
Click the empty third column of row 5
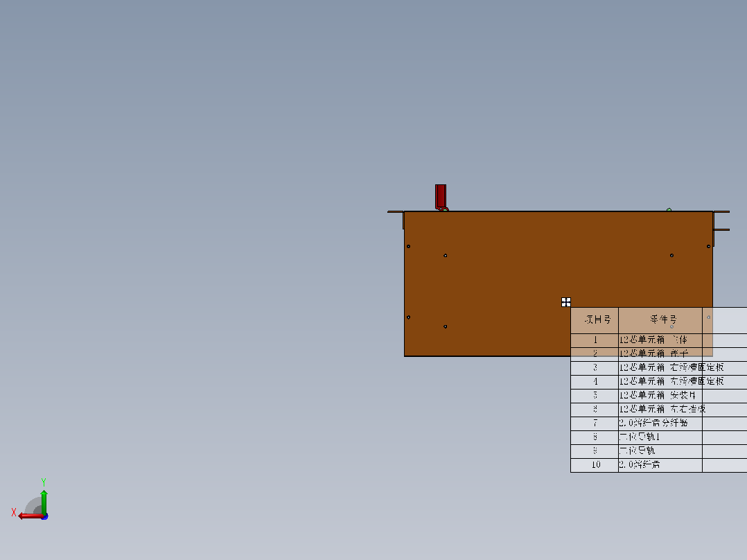tap(725, 396)
